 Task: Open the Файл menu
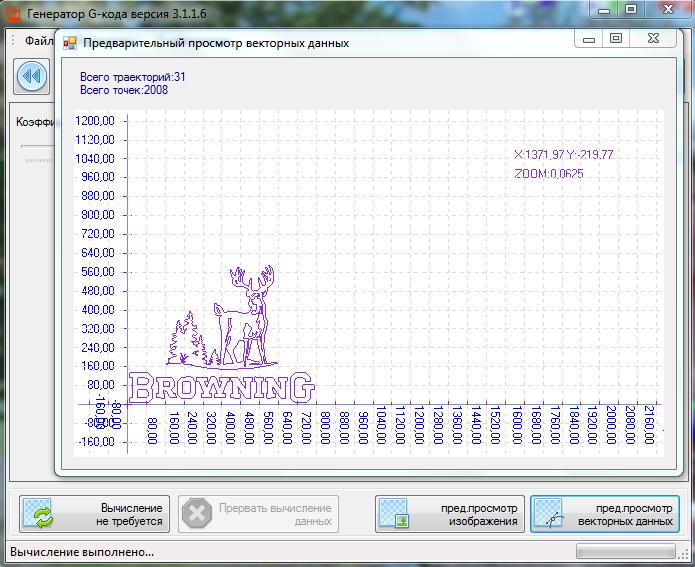click(39, 41)
